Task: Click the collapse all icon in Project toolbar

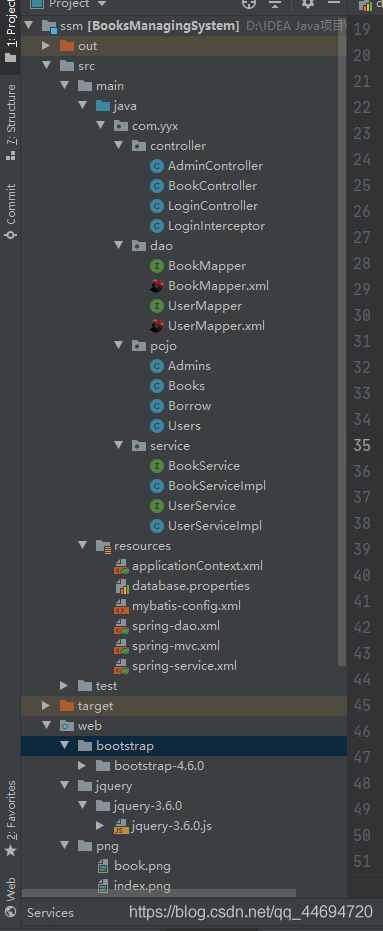Action: click(x=274, y=4)
